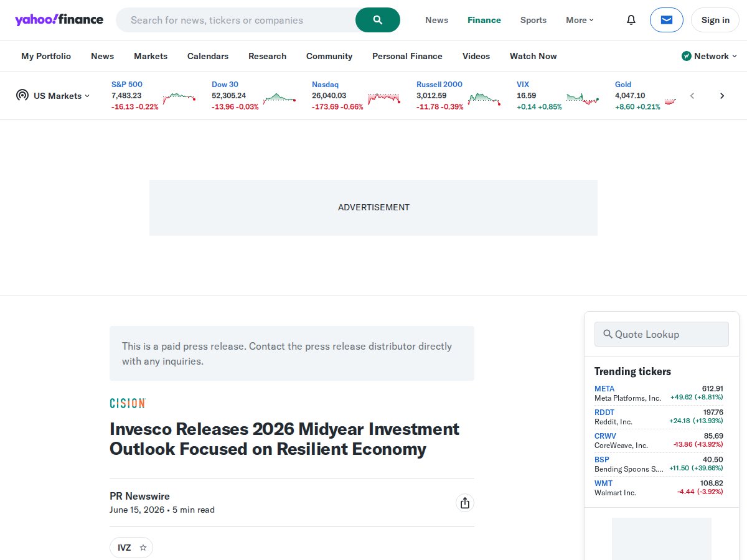Open the Russell 2000 sparkline chart
The height and width of the screenshot is (560, 747).
coord(484,98)
